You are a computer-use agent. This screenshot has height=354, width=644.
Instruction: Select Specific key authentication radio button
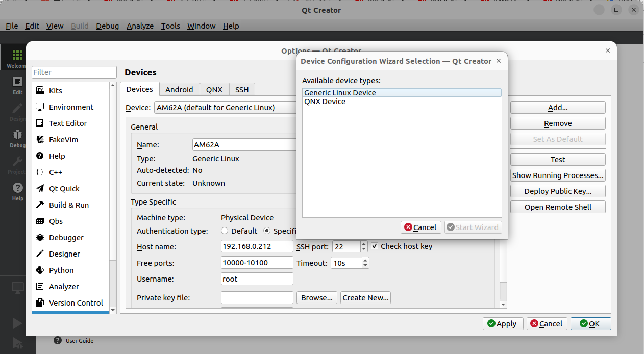267,231
